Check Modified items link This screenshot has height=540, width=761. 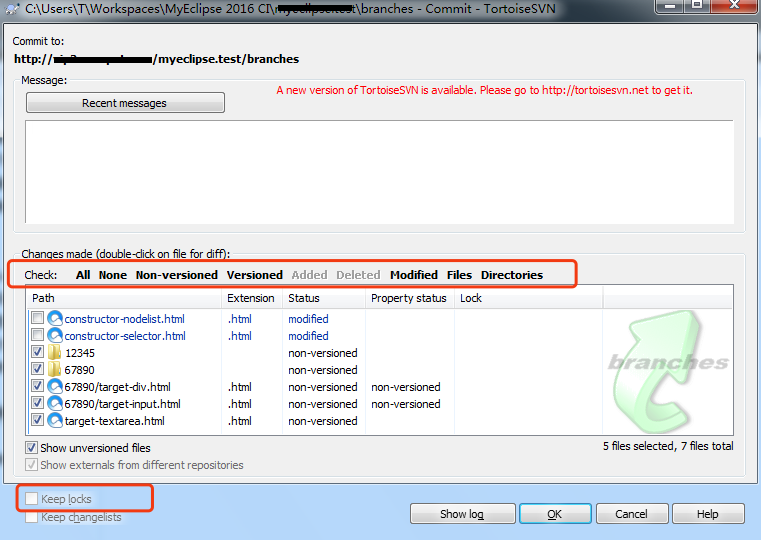[x=414, y=275]
